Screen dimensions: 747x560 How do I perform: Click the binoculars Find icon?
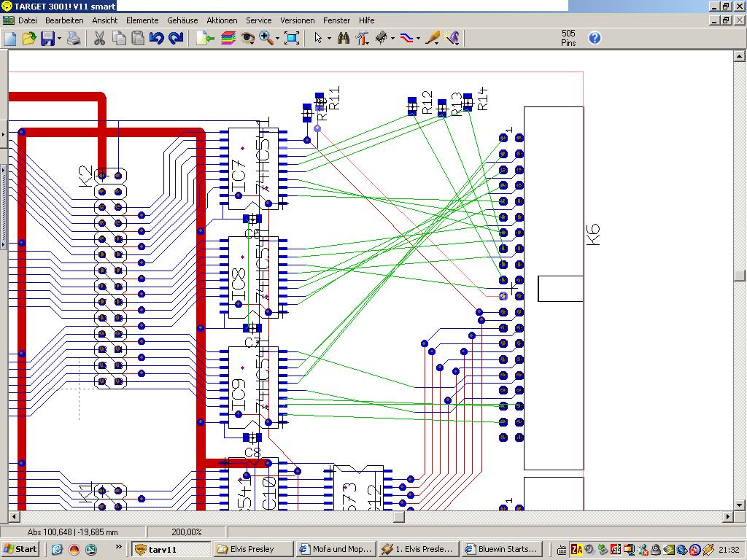(x=344, y=39)
